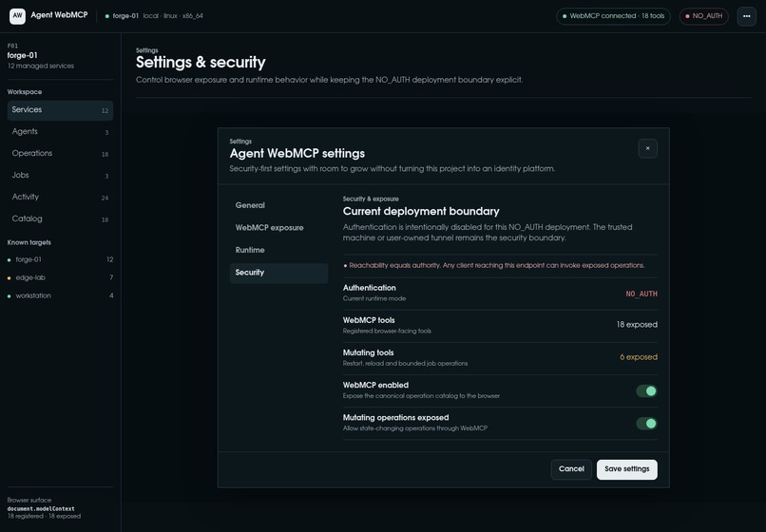766x532 pixels.
Task: Open Services in the sidebar
Action: tap(60, 110)
